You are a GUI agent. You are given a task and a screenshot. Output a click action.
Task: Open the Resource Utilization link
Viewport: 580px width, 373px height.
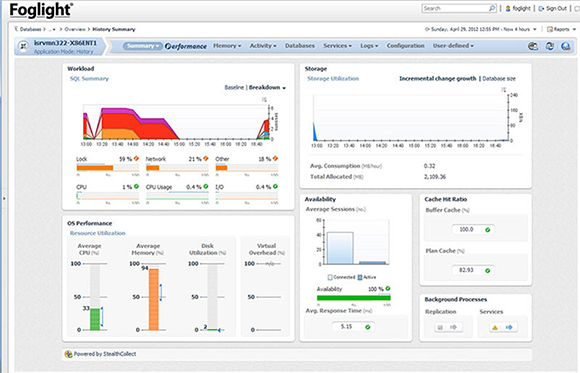(x=98, y=233)
